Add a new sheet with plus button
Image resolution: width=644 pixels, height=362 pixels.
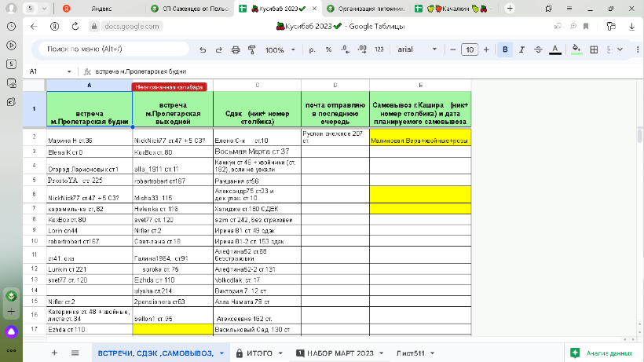[54, 353]
